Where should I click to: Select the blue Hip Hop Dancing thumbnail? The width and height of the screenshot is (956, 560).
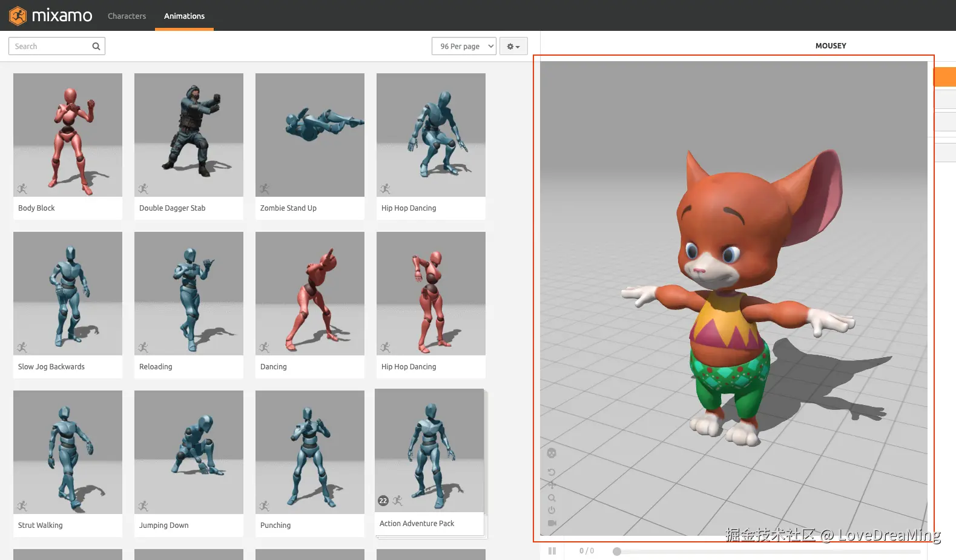coord(431,135)
